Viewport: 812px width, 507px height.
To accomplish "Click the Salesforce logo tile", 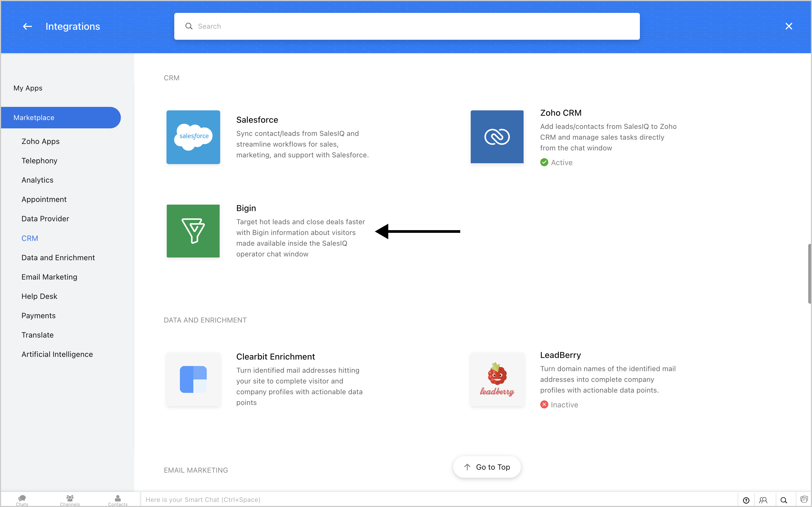I will click(193, 137).
